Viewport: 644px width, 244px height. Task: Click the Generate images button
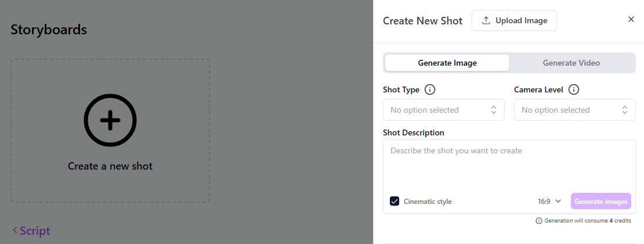[600, 201]
